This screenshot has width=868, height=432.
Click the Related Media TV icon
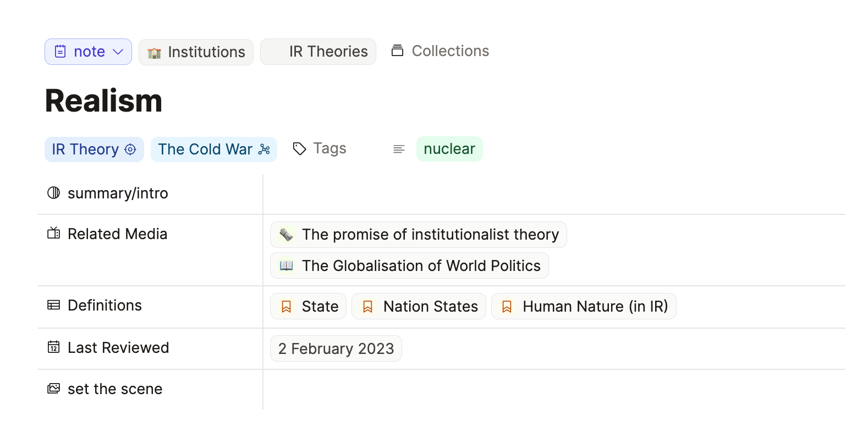coord(53,234)
